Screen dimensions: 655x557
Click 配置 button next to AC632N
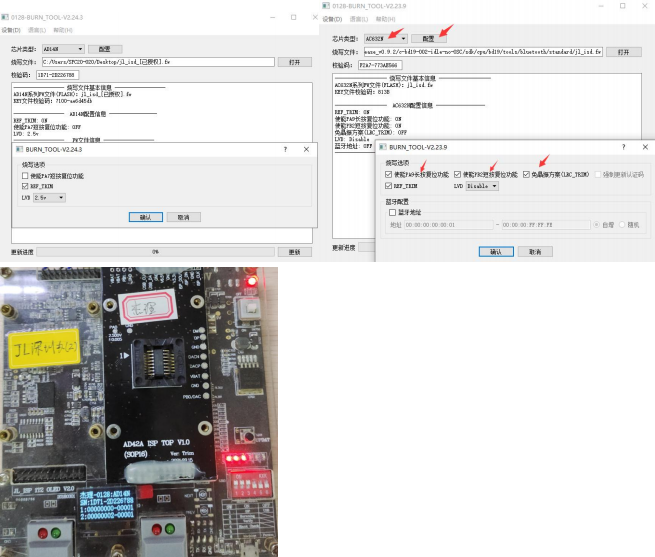[429, 39]
